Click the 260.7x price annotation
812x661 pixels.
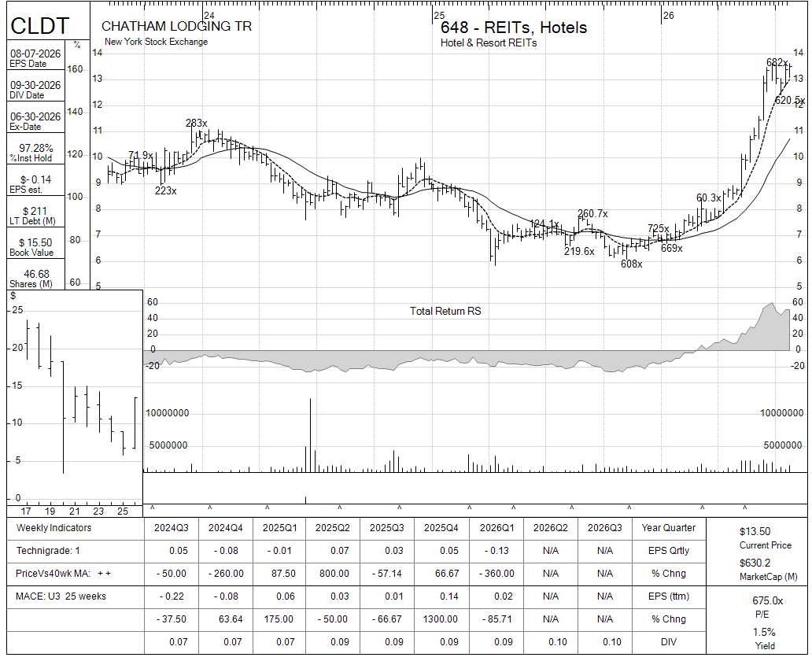coord(592,214)
